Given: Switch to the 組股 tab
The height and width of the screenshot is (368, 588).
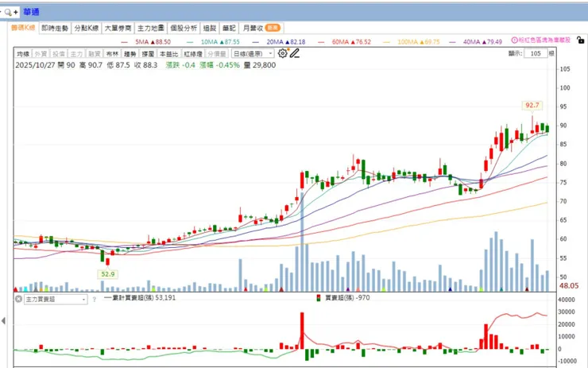Looking at the screenshot, I should pyautogui.click(x=210, y=28).
